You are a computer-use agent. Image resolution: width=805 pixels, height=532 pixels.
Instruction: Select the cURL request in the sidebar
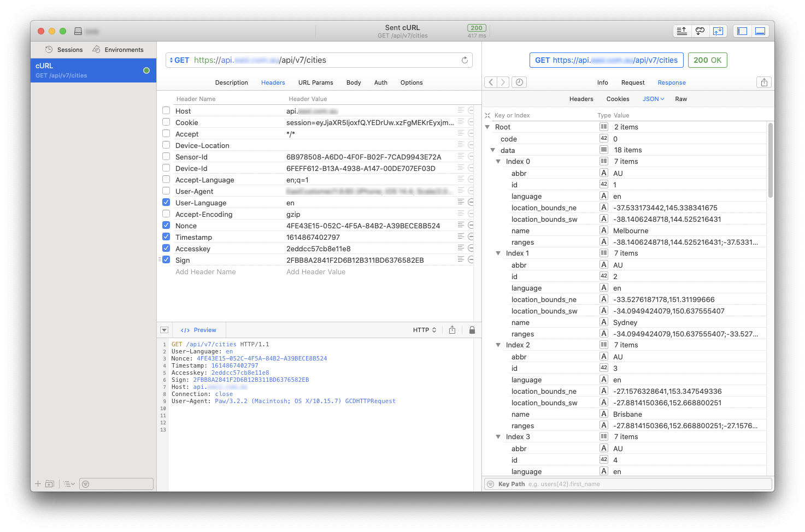(93, 70)
